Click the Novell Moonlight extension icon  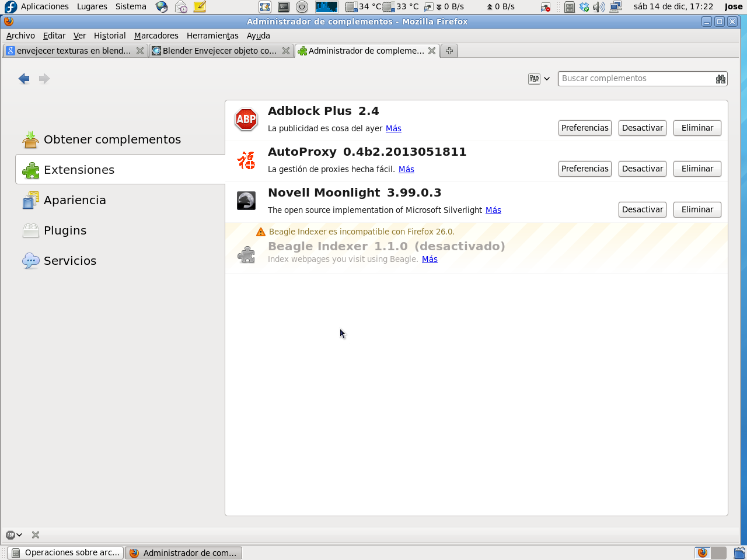246,201
